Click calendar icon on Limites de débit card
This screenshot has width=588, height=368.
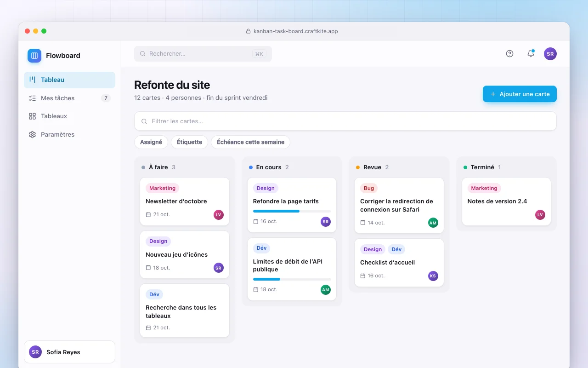[256, 290]
